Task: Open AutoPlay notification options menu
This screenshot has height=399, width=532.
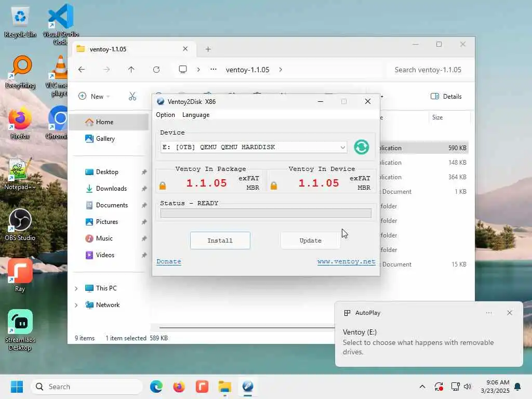Action: click(x=489, y=313)
